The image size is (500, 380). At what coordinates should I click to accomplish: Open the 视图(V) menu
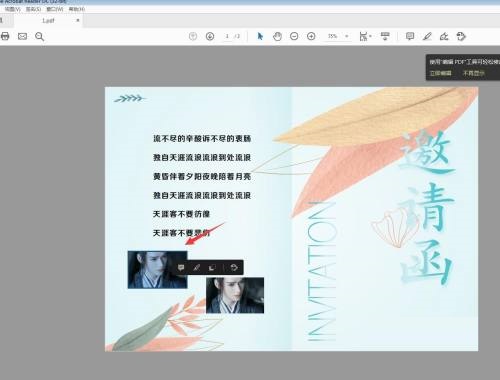[13, 9]
